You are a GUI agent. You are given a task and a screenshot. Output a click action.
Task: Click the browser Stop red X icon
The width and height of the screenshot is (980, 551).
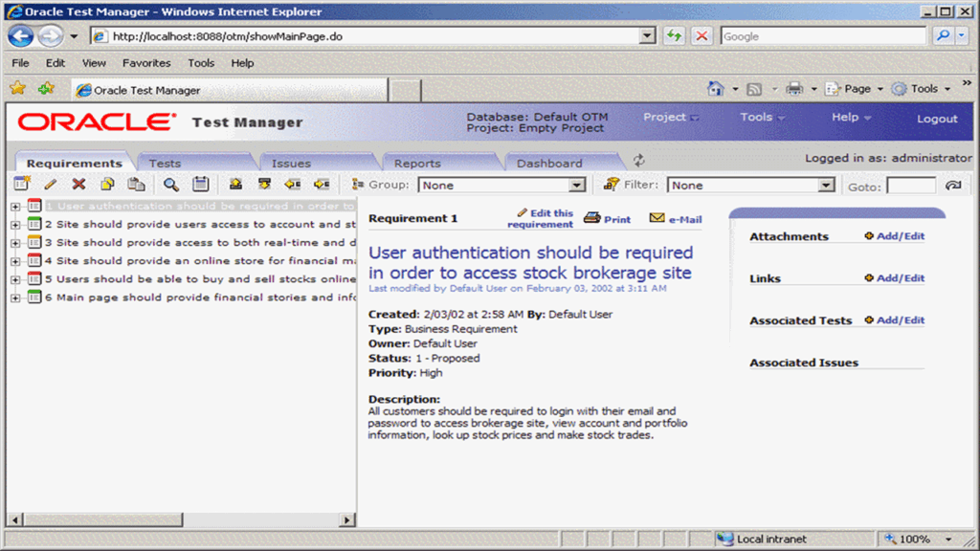pyautogui.click(x=702, y=36)
